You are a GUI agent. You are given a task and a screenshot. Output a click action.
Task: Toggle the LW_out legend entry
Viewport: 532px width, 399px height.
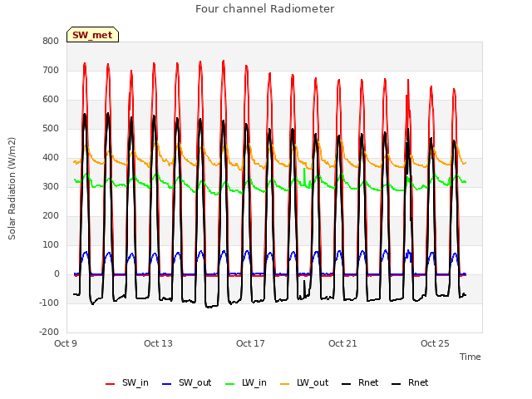tap(304, 382)
